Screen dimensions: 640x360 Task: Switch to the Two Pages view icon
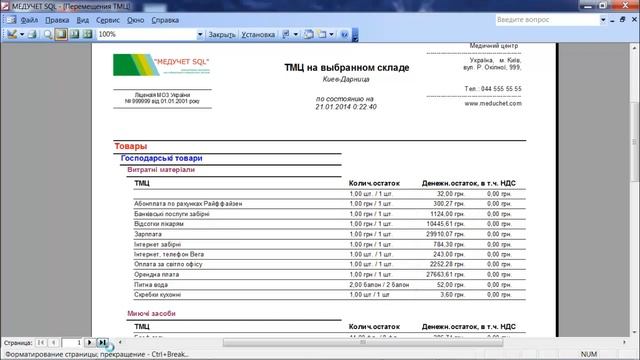tap(74, 34)
